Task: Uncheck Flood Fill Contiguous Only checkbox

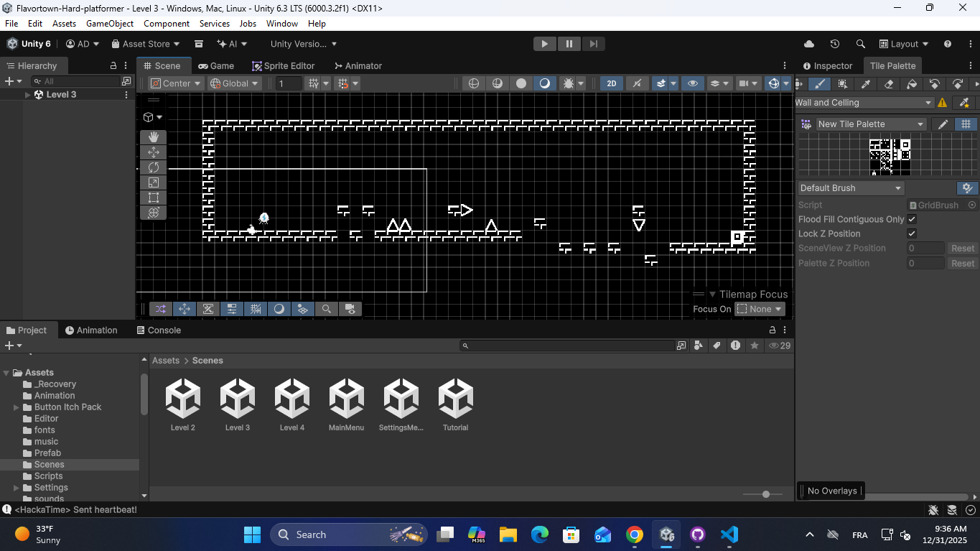Action: [912, 219]
